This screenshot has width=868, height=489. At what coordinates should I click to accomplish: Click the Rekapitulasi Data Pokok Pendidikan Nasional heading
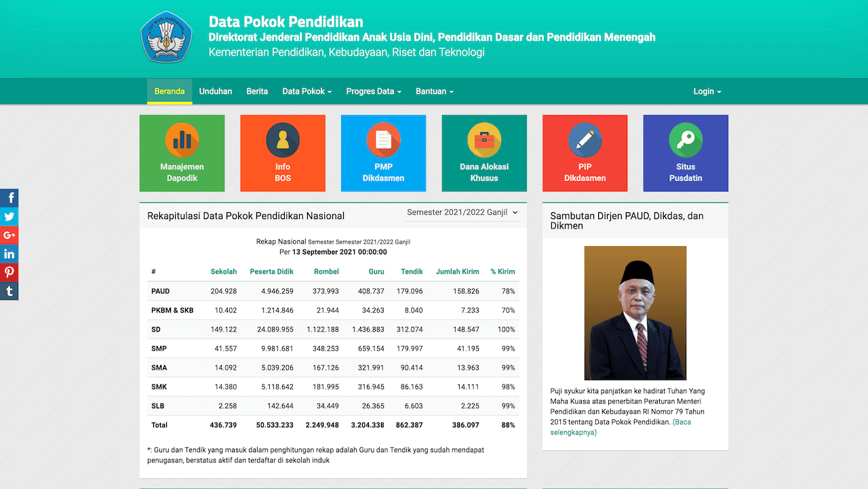246,216
